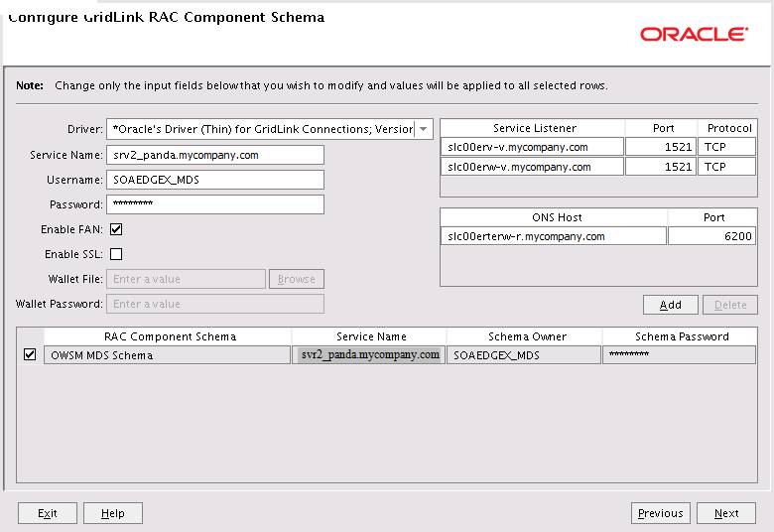774x532 pixels.
Task: Click the Wallet File input field
Action: coord(187,279)
